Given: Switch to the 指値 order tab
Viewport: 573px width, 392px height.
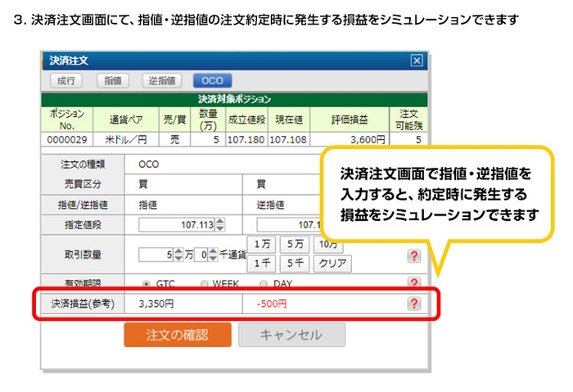Looking at the screenshot, I should tap(113, 80).
